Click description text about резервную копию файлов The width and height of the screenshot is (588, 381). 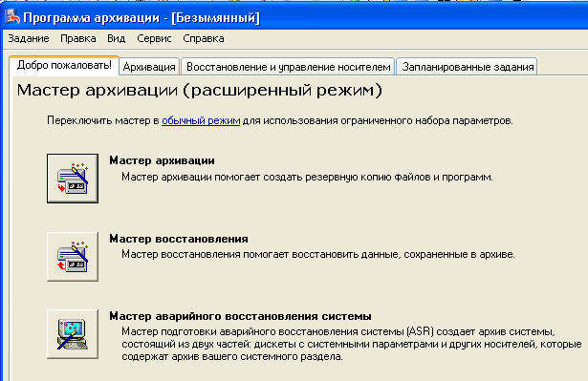coord(307,177)
